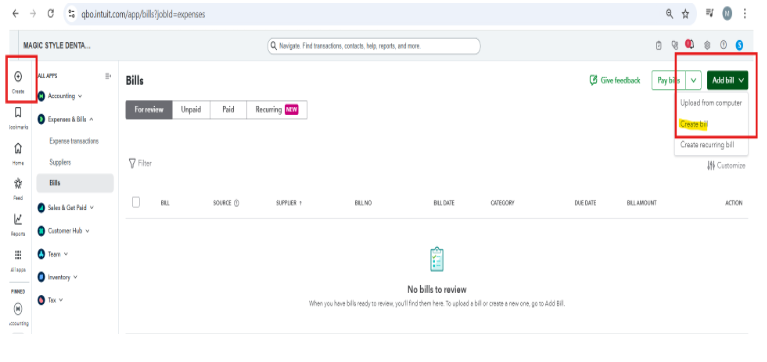
Task: Open the Customize columns icon
Action: tap(711, 166)
